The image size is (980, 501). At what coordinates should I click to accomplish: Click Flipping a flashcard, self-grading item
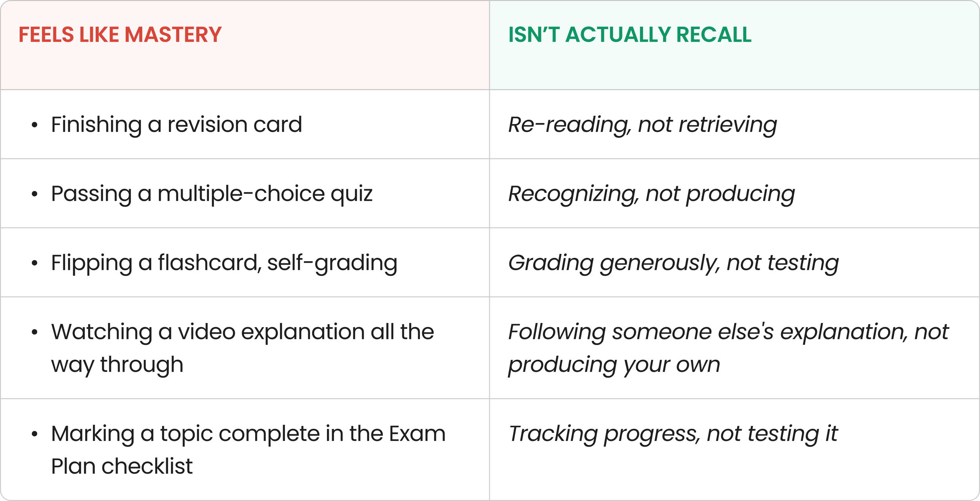[x=224, y=263]
